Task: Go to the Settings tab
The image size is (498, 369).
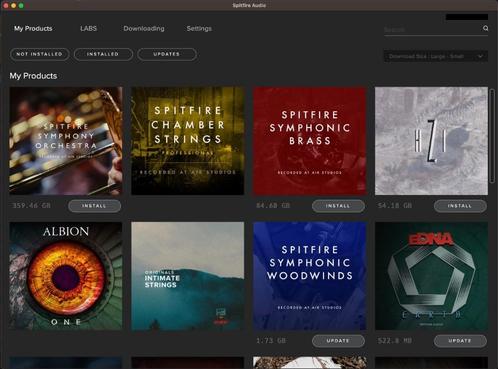Action: [199, 29]
